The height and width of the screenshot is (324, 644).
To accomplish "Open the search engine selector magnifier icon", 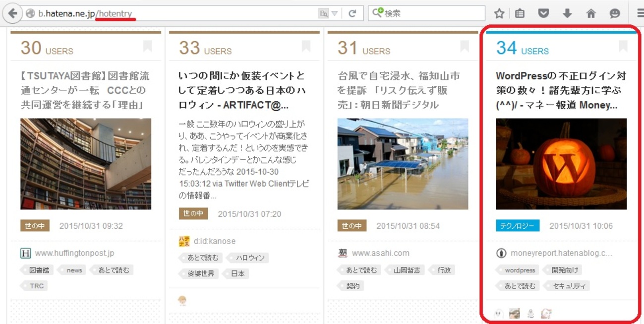I will click(378, 13).
